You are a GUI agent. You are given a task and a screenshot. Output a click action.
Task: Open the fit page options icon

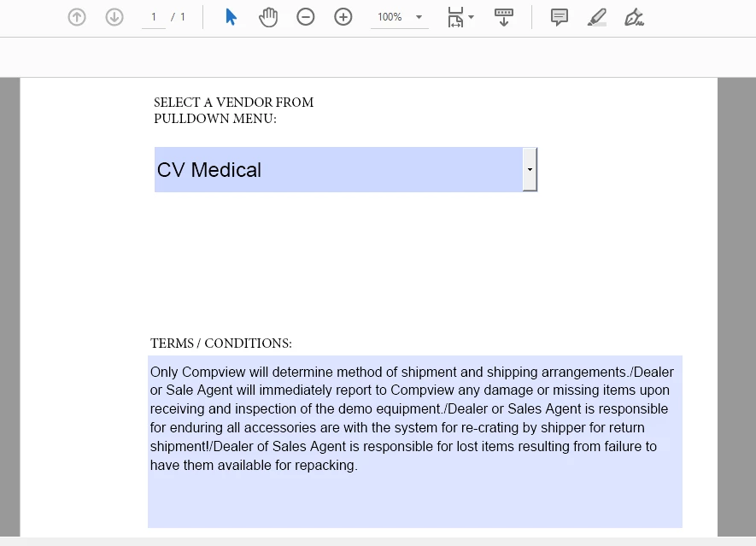[x=460, y=17]
